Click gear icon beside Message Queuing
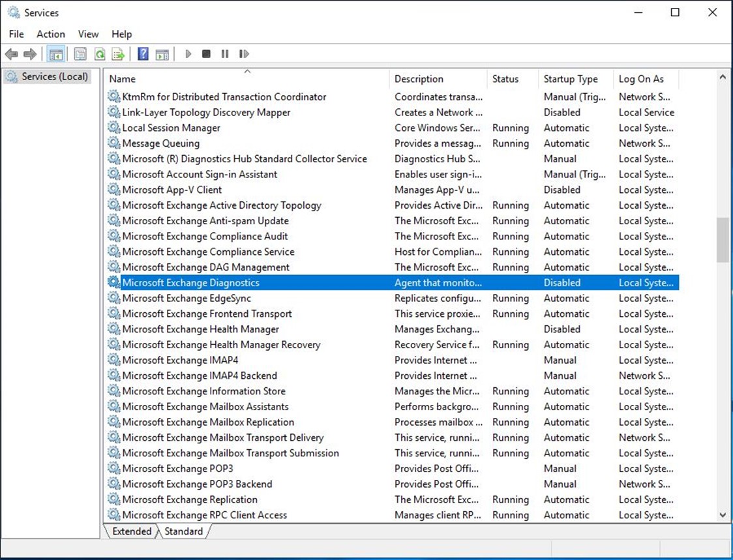733x560 pixels. [113, 143]
